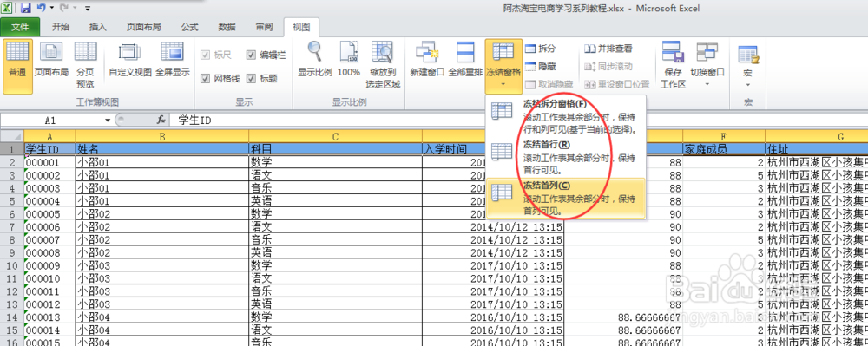Click header cell 入学时间
The height and width of the screenshot is (346, 868).
click(x=453, y=149)
